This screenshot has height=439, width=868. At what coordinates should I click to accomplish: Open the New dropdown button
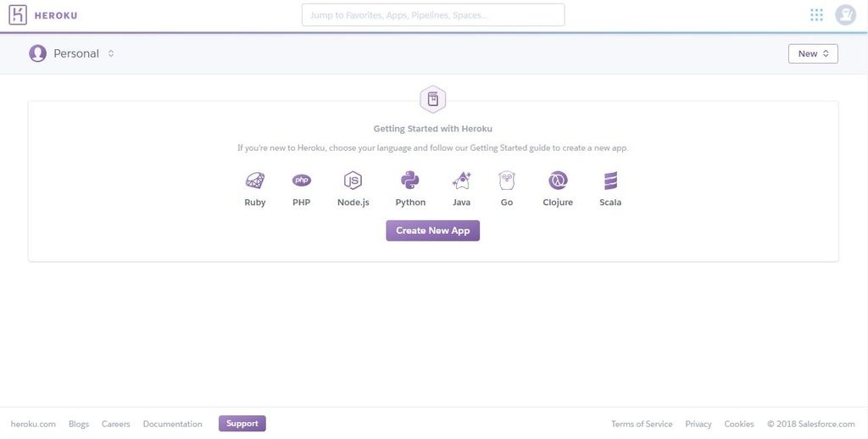pos(813,53)
